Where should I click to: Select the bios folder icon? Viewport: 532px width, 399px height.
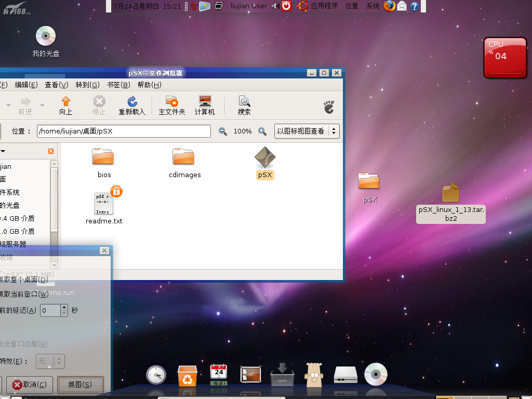103,156
